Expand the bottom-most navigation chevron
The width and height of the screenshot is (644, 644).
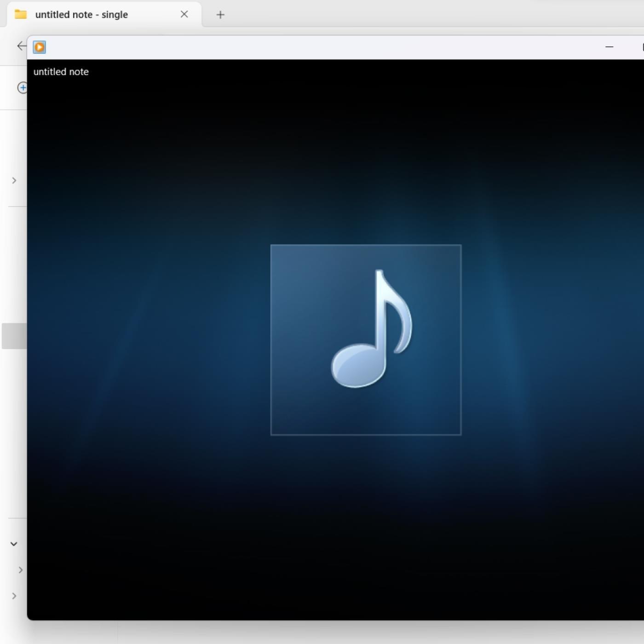tap(14, 596)
